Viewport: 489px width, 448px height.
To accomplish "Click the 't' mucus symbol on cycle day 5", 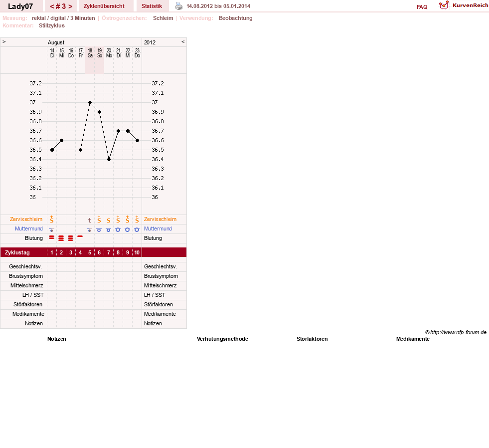I will pos(90,220).
